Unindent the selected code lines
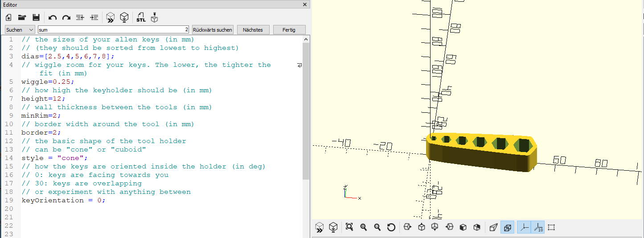 [80, 18]
